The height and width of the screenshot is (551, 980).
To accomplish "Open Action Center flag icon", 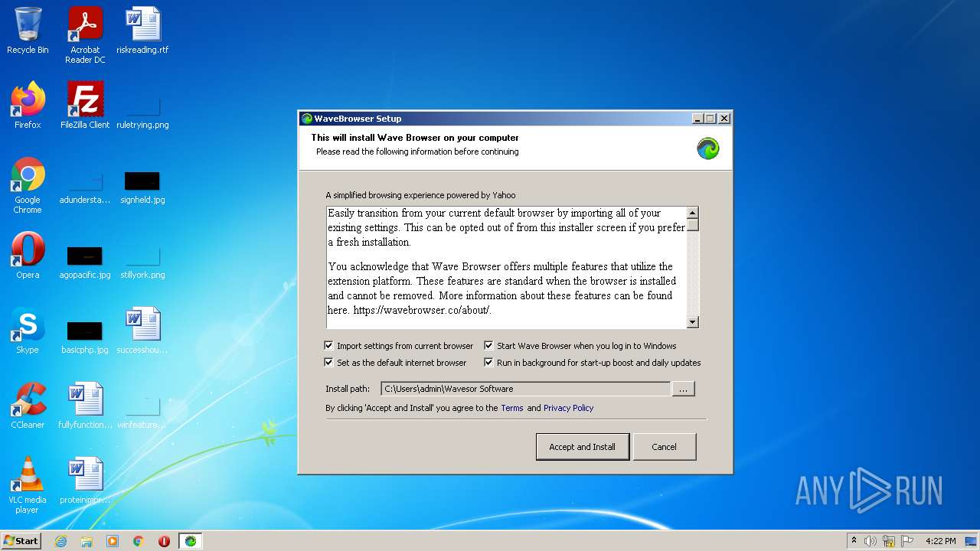I will 907,541.
